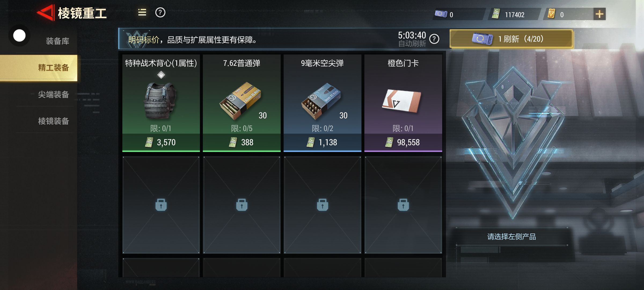
Task: Tap the 3,570 price on the vest
Action: click(x=166, y=142)
